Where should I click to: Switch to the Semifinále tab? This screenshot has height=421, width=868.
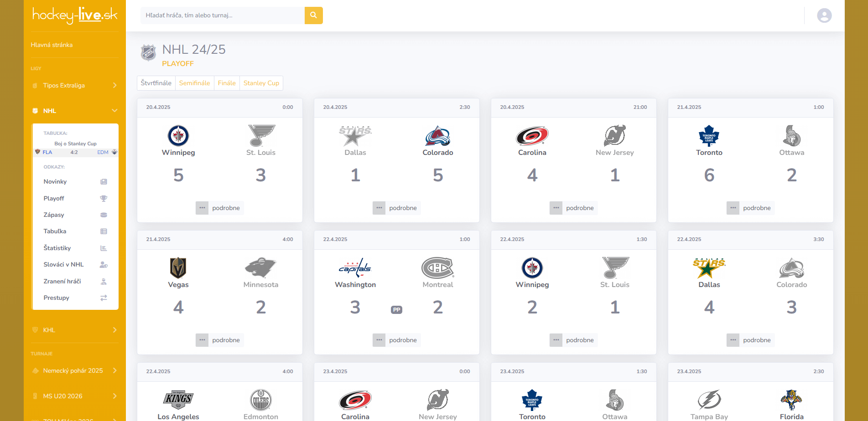pos(194,83)
